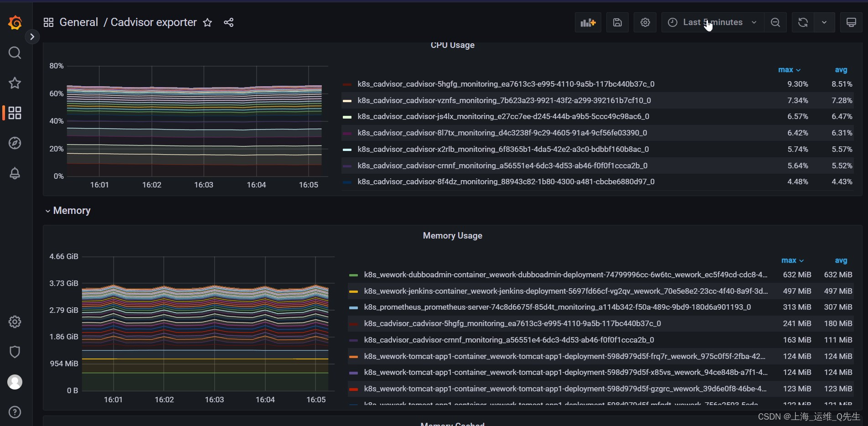868x426 pixels.
Task: Change color of cadvisor-5hgfg CPU series swatch
Action: (x=347, y=84)
